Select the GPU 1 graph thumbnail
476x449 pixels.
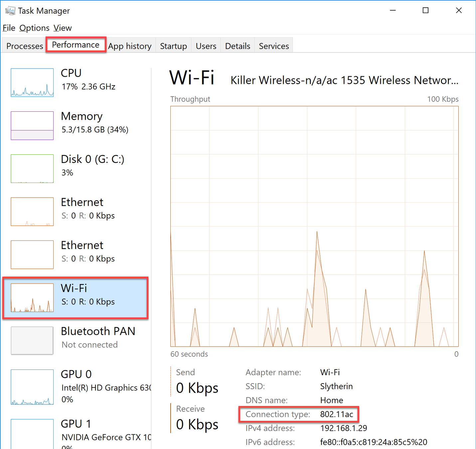click(x=32, y=434)
